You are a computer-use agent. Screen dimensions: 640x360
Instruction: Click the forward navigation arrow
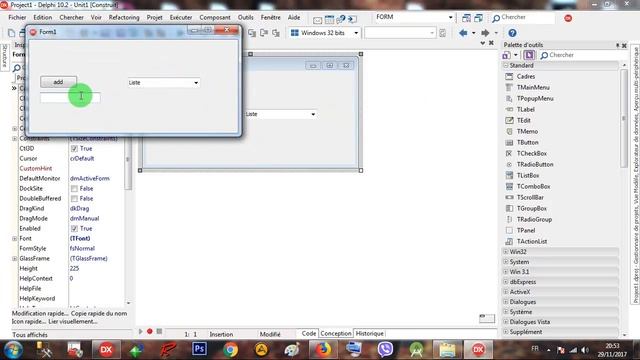(485, 33)
